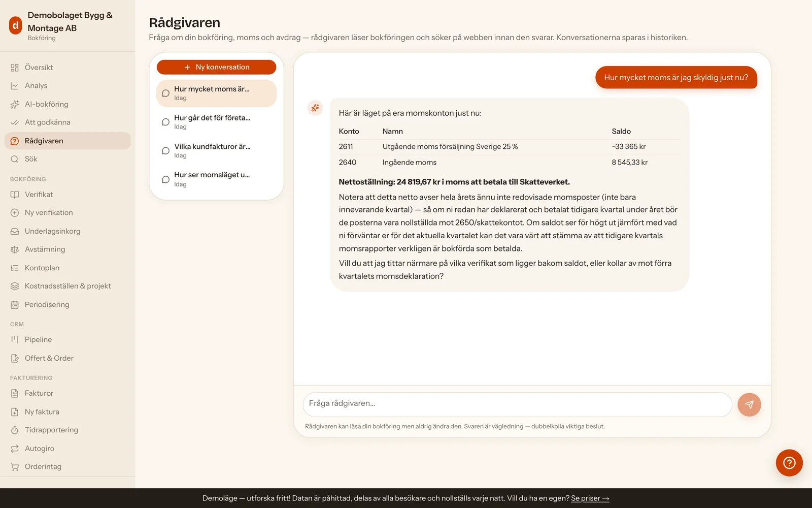
Task: Open the Översikt dashboard icon
Action: point(15,68)
